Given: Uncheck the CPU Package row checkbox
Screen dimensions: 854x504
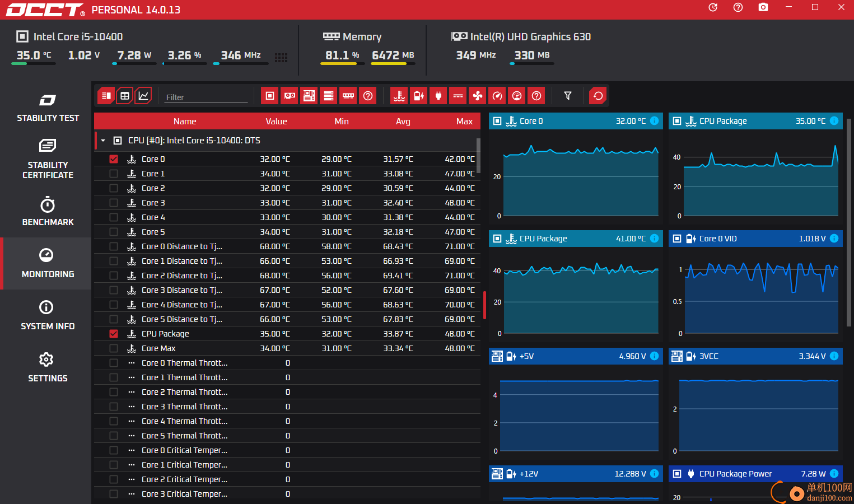Looking at the screenshot, I should (114, 334).
